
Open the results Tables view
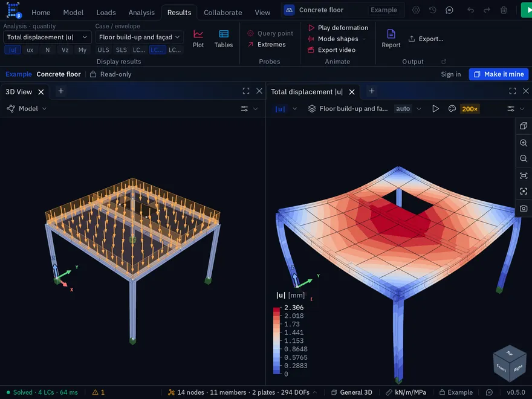[224, 39]
